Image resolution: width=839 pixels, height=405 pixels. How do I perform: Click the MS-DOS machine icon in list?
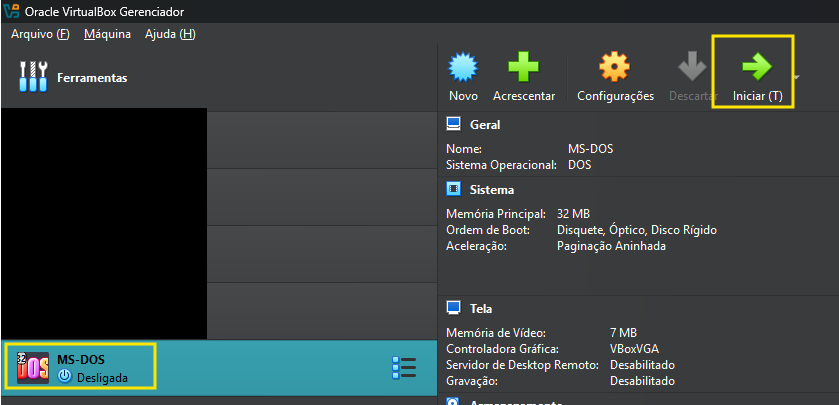(x=33, y=368)
